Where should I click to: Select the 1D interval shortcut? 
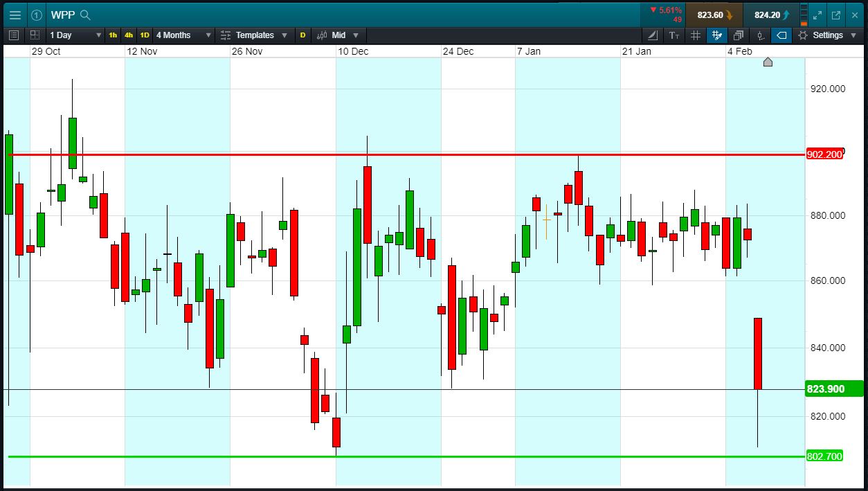145,35
